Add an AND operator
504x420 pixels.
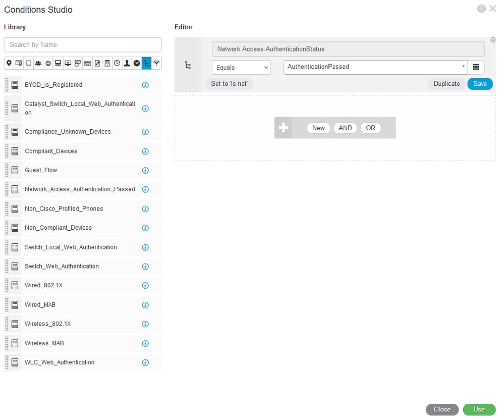tap(345, 128)
